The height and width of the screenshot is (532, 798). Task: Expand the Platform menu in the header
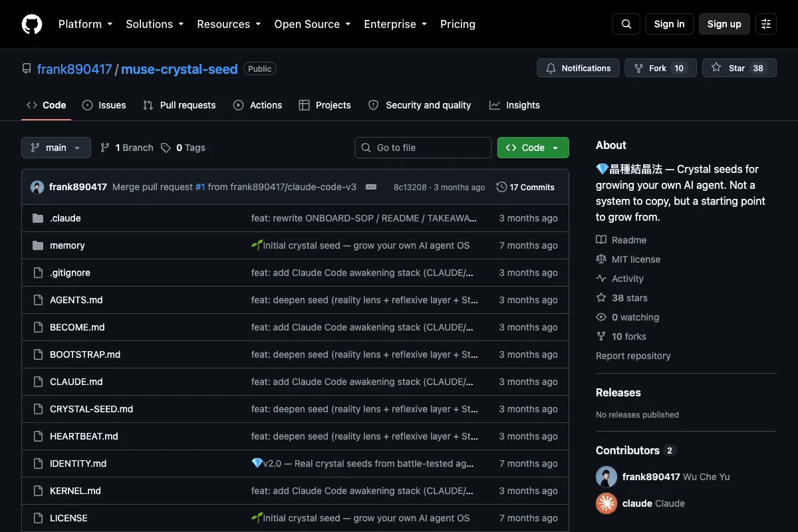coord(85,24)
